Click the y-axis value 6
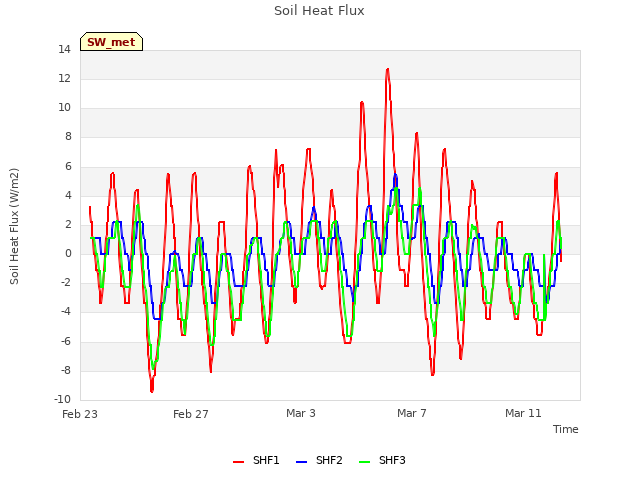Viewport: 640px width, 480px height. [x=68, y=166]
